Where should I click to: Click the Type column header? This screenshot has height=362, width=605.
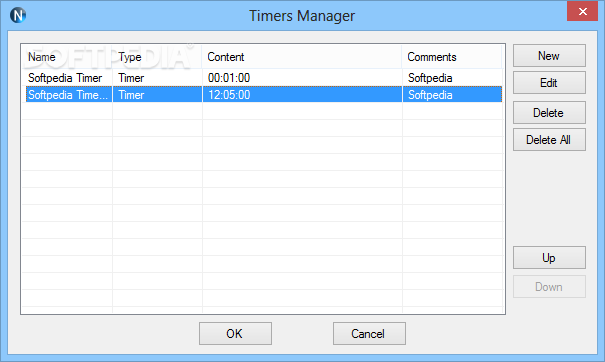tap(157, 57)
